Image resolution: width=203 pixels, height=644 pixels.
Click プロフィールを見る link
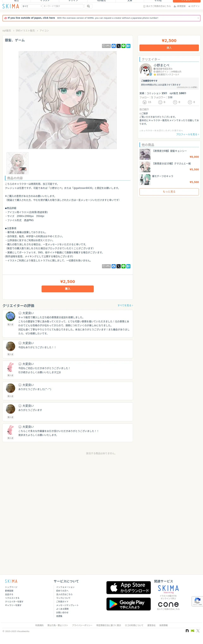188,134
